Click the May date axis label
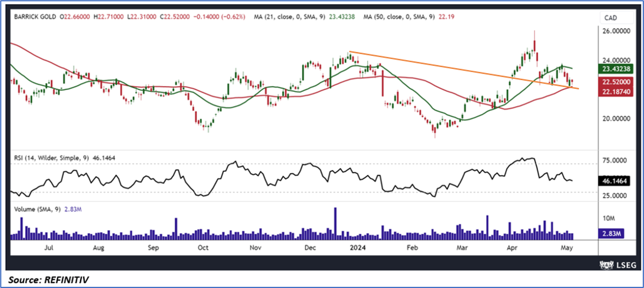The image size is (644, 288). [x=567, y=248]
